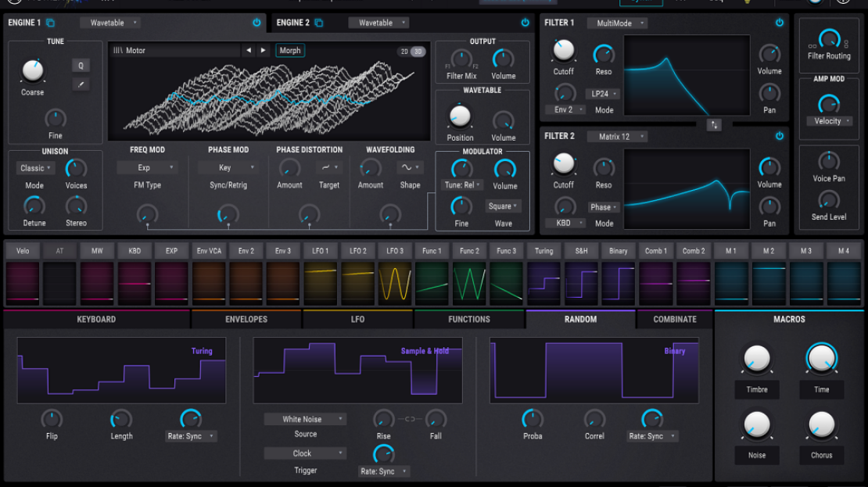868x487 pixels.
Task: Swap filters using the arrows icon between filters
Action: (x=713, y=125)
